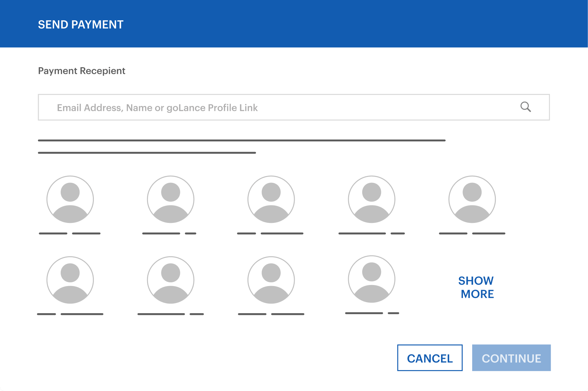
Task: Click the magnifying glass search icon
Action: point(525,107)
